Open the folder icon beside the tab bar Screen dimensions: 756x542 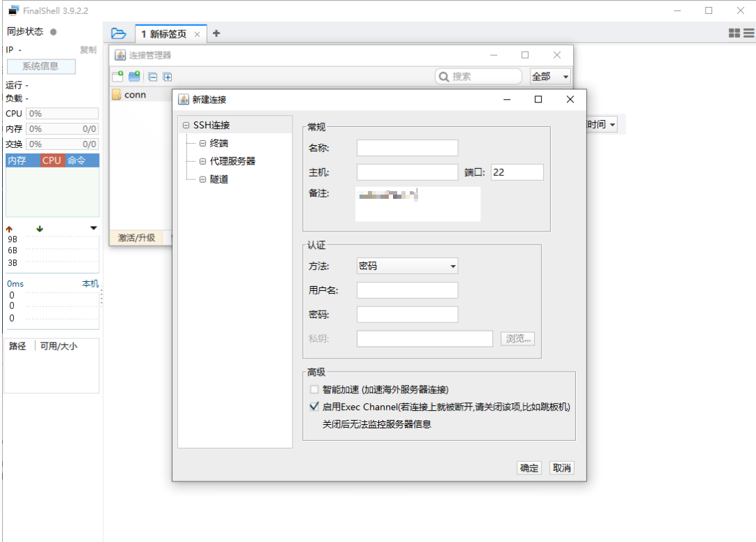pos(118,33)
